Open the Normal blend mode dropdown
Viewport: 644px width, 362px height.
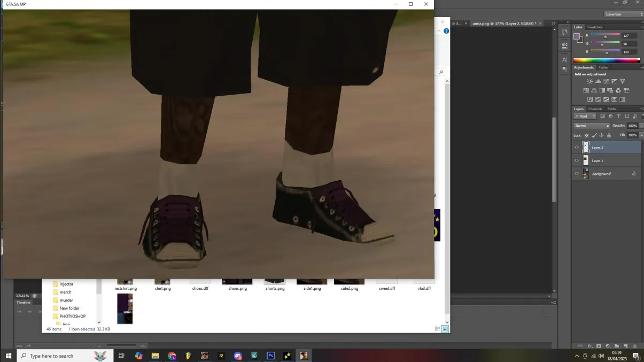pos(592,126)
